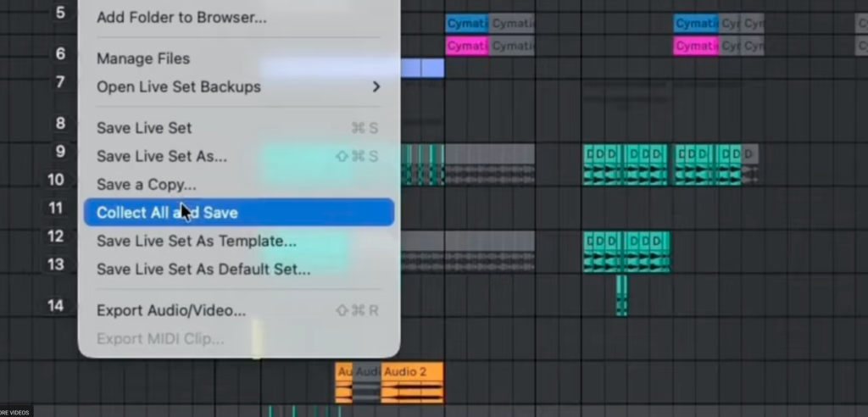This screenshot has height=417, width=868.
Task: Open Export Audio/Video... dialog
Action: (171, 310)
